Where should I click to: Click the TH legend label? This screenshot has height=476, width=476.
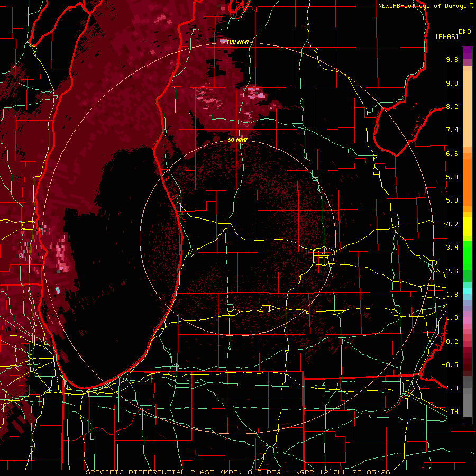coord(454,412)
